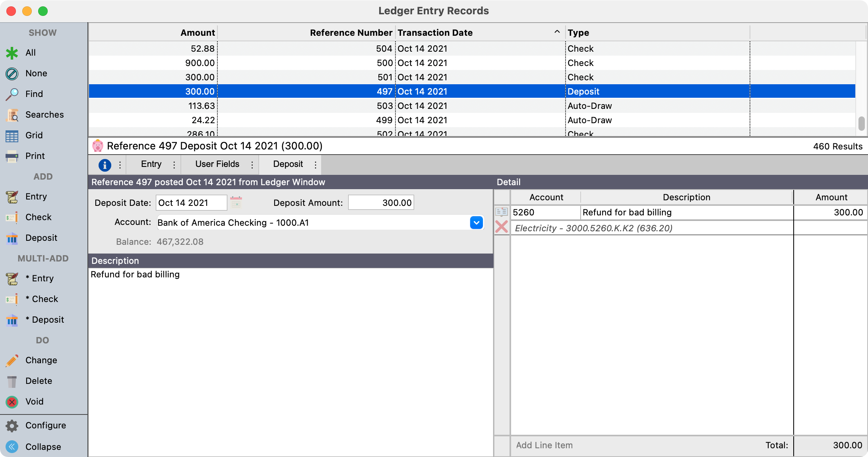
Task: Click the None filter icon
Action: point(12,74)
